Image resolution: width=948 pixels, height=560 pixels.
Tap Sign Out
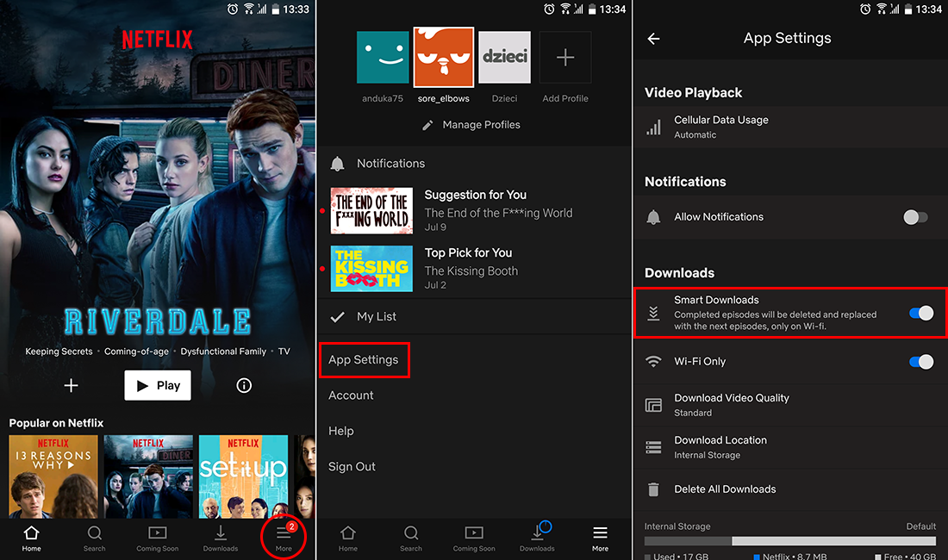[352, 467]
